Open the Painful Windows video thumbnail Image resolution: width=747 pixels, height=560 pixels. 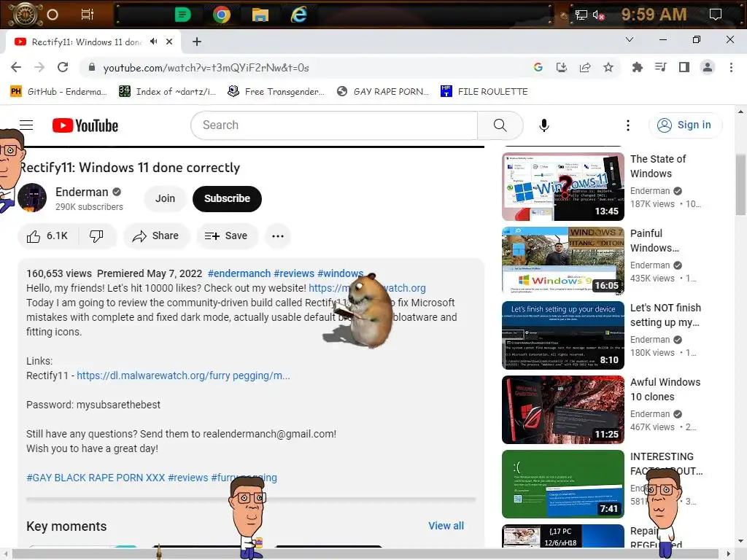click(x=563, y=261)
